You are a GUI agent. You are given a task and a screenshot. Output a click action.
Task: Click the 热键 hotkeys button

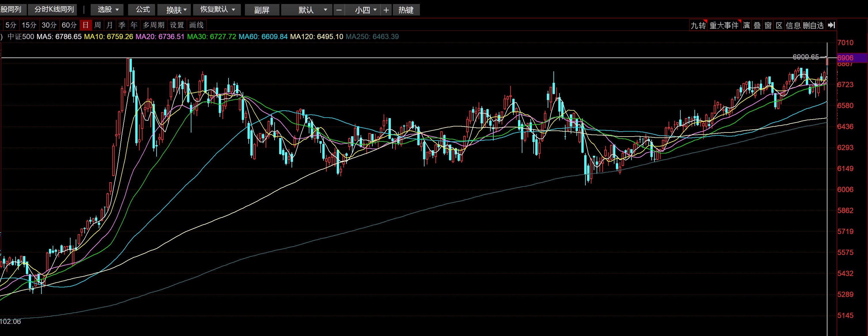click(406, 10)
